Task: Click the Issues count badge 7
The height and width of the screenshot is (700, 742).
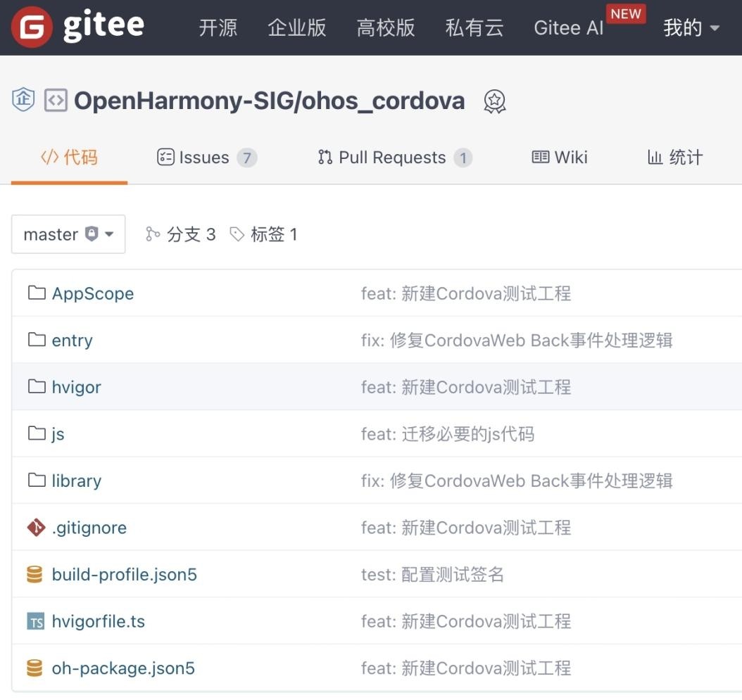Action: [247, 158]
